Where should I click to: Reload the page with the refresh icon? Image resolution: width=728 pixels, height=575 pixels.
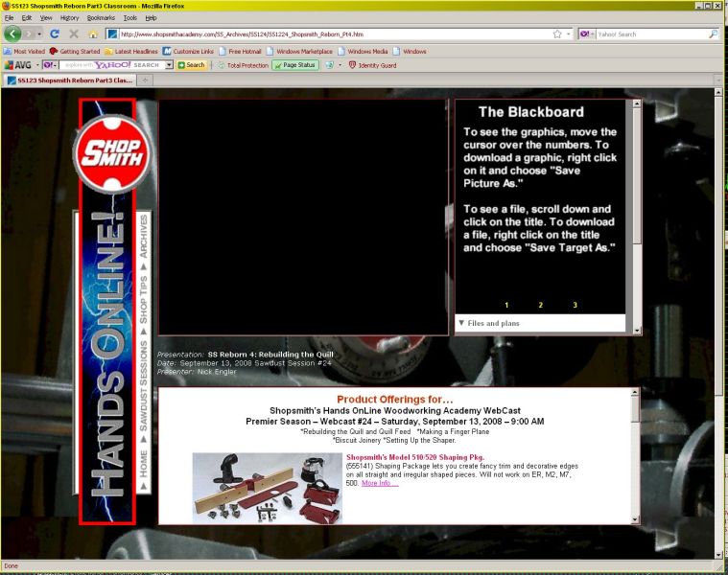tap(55, 34)
